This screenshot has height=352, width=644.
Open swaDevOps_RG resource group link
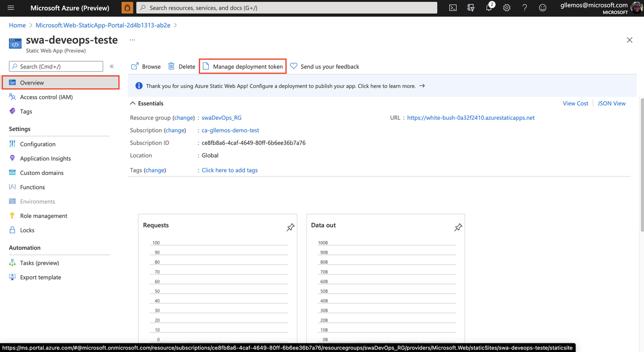[221, 118]
